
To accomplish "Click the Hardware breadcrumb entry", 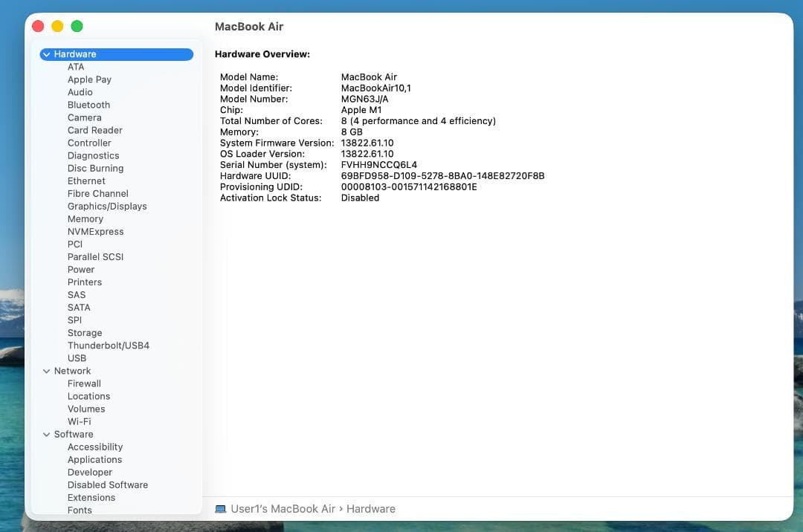I will [370, 508].
